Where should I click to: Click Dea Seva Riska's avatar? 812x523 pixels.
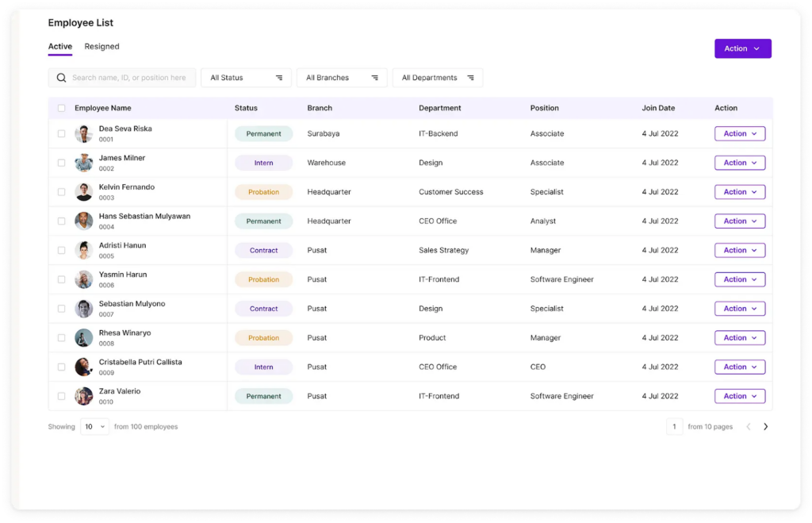pyautogui.click(x=83, y=133)
